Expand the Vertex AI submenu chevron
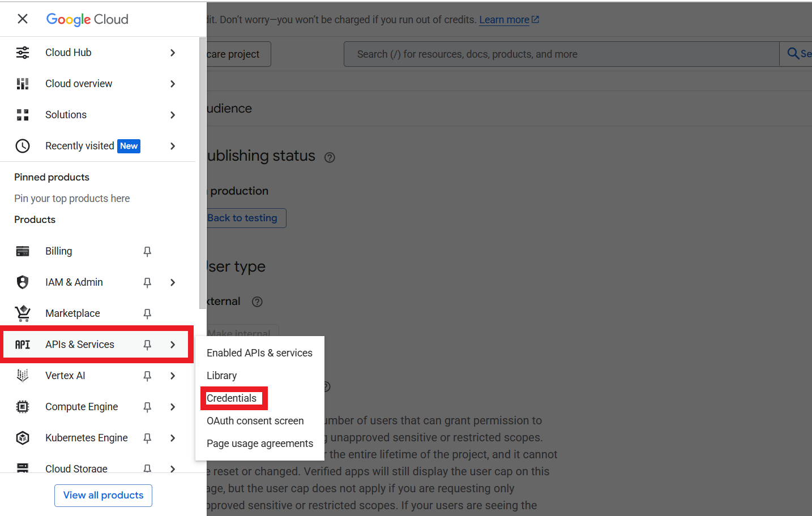 click(x=173, y=376)
